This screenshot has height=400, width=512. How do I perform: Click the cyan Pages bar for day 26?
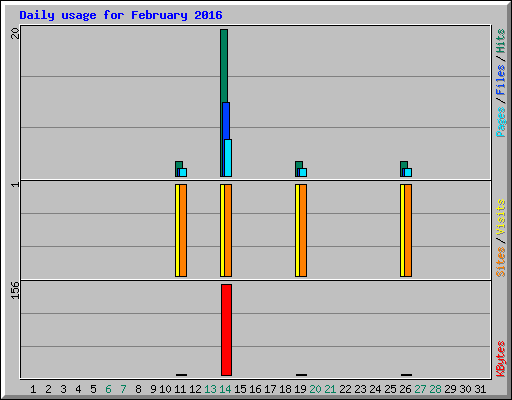point(408,172)
